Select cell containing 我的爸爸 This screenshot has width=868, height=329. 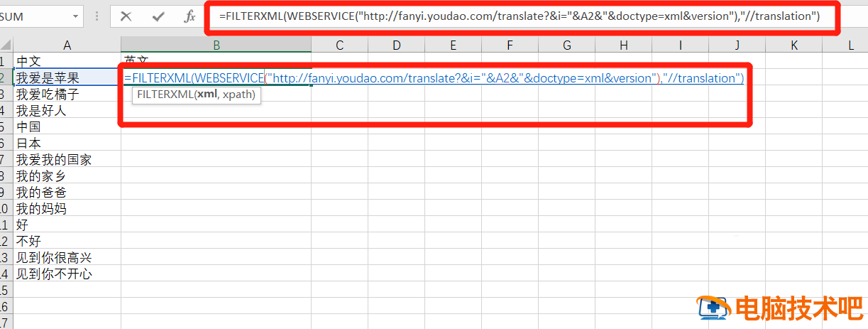[x=67, y=193]
